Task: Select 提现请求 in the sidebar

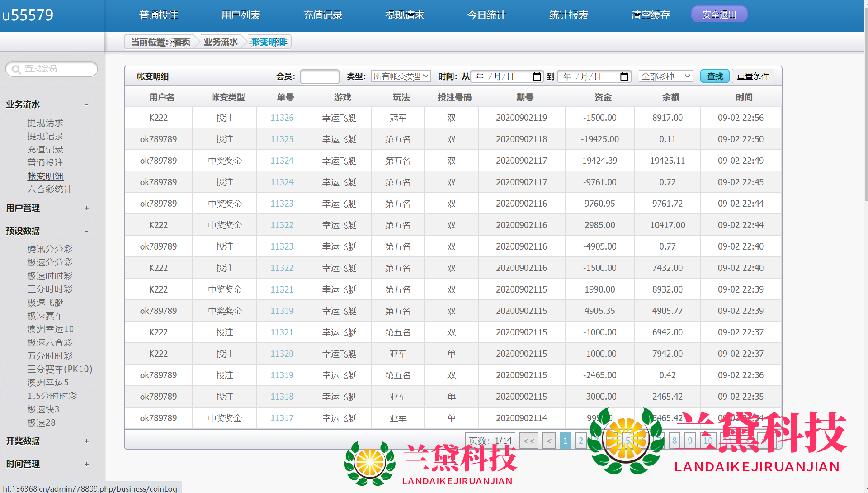Action: (x=45, y=123)
